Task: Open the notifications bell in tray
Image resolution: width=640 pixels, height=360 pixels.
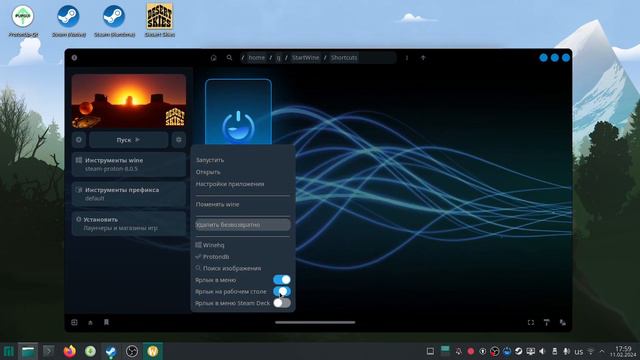Action: pos(459,351)
